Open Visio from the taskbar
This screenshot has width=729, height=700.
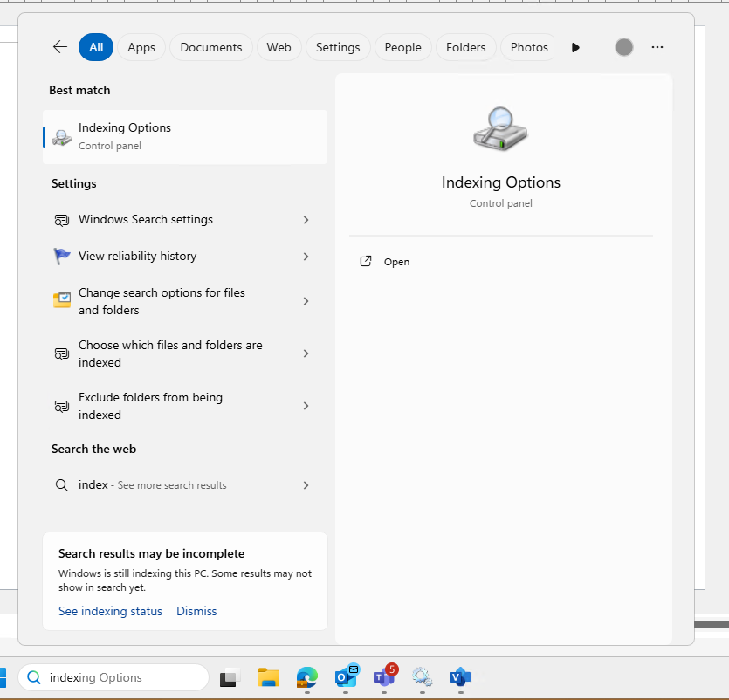pos(460,677)
